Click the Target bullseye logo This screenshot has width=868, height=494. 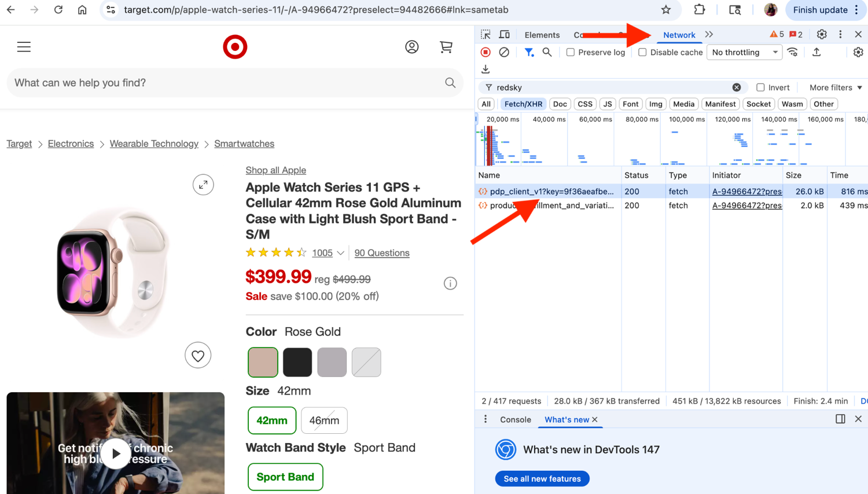coord(235,47)
